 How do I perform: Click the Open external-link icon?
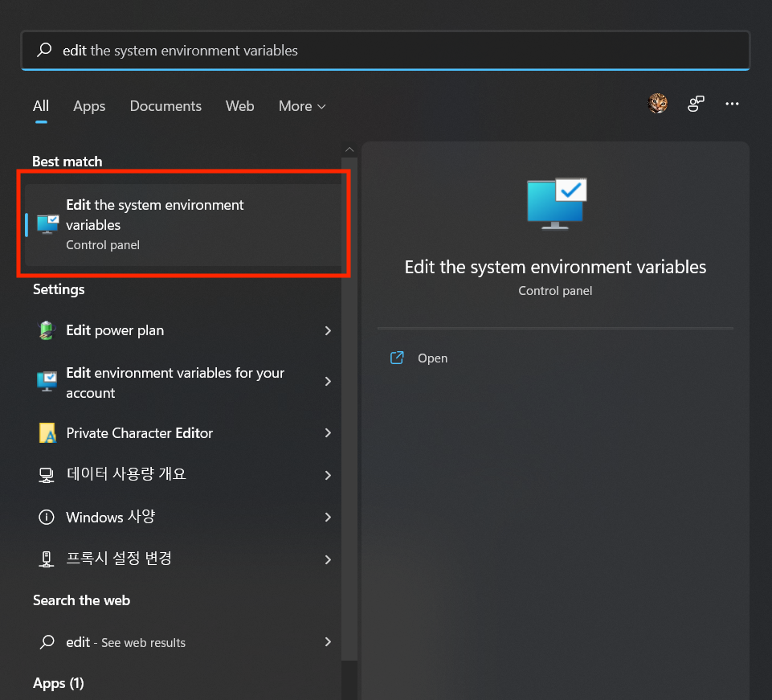397,358
